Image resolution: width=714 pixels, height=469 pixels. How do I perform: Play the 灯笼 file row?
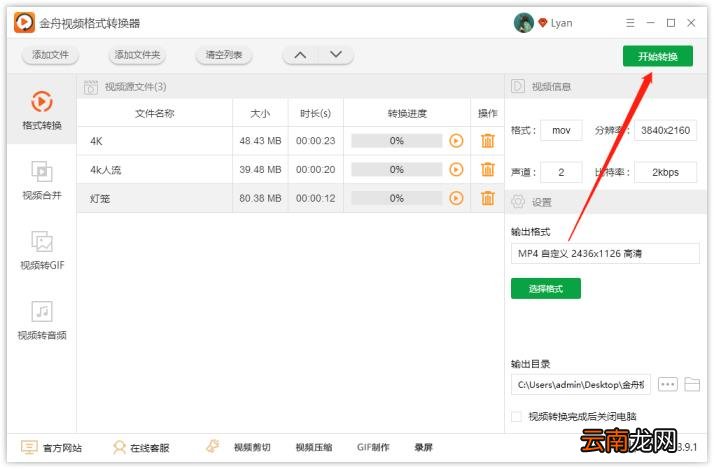pos(456,198)
